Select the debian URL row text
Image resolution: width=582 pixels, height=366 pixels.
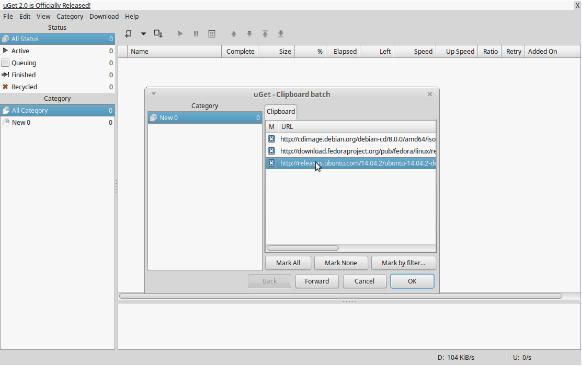(358, 139)
